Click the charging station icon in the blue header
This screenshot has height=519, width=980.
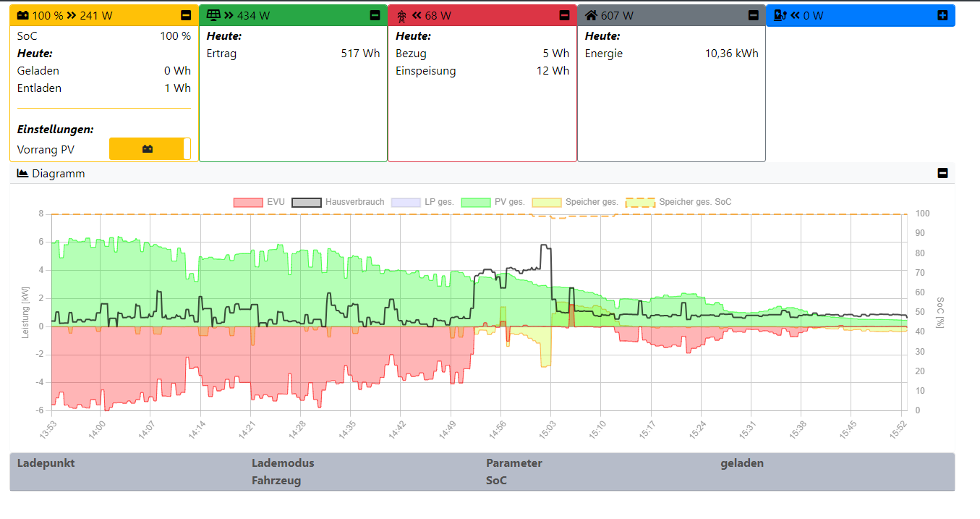[780, 15]
